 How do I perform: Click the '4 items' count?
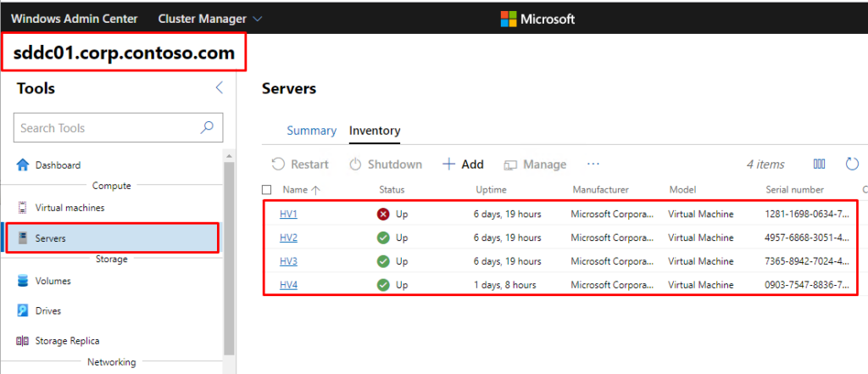765,165
